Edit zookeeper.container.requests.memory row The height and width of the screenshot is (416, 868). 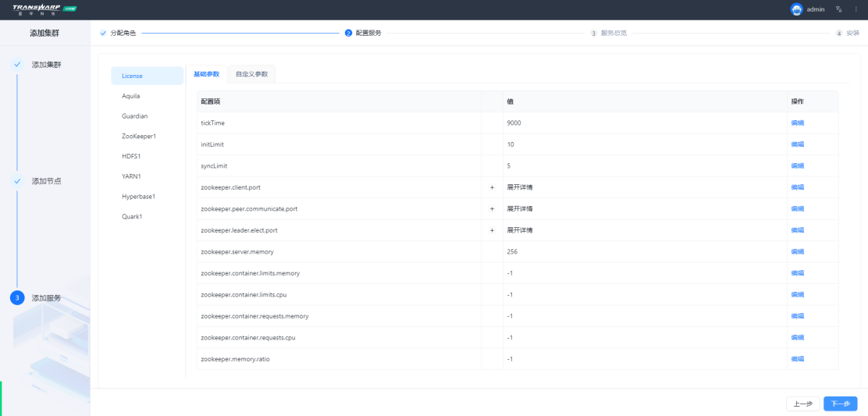[797, 316]
